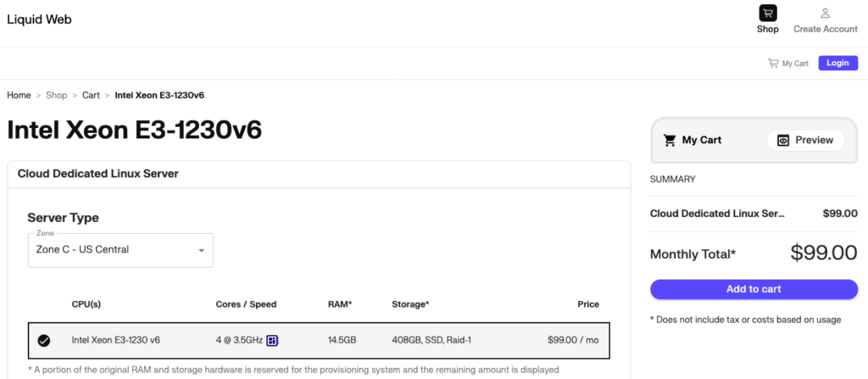Go to Cart breadcrumb link
Screen dimensions: 868x379
(91, 95)
